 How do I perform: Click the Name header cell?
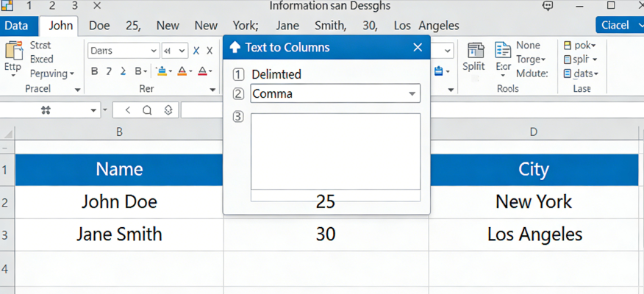(120, 170)
